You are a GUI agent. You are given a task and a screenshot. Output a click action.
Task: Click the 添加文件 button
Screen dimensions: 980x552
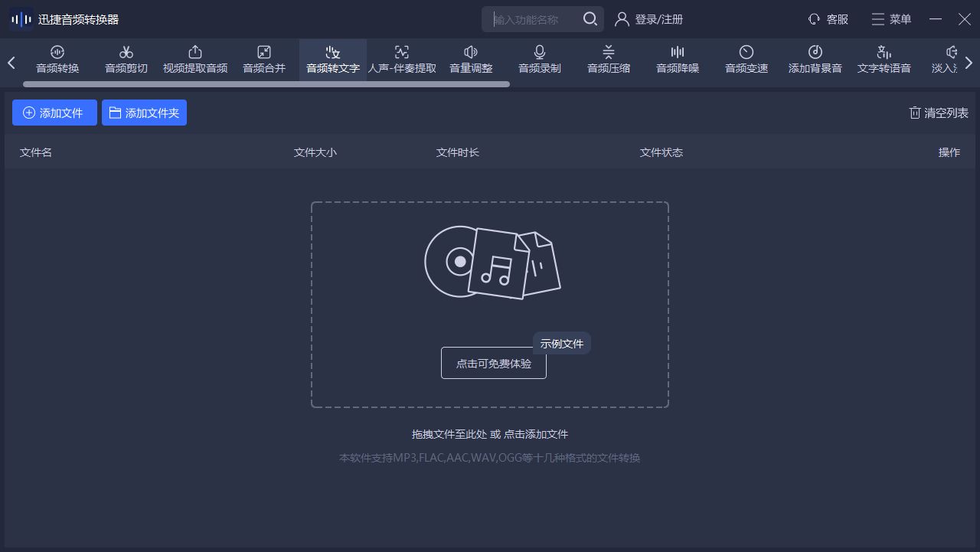pyautogui.click(x=54, y=113)
